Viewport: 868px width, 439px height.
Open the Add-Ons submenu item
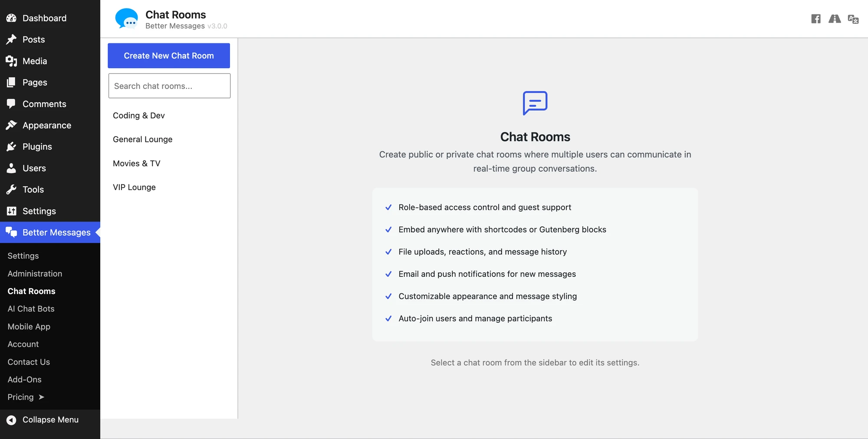tap(24, 380)
